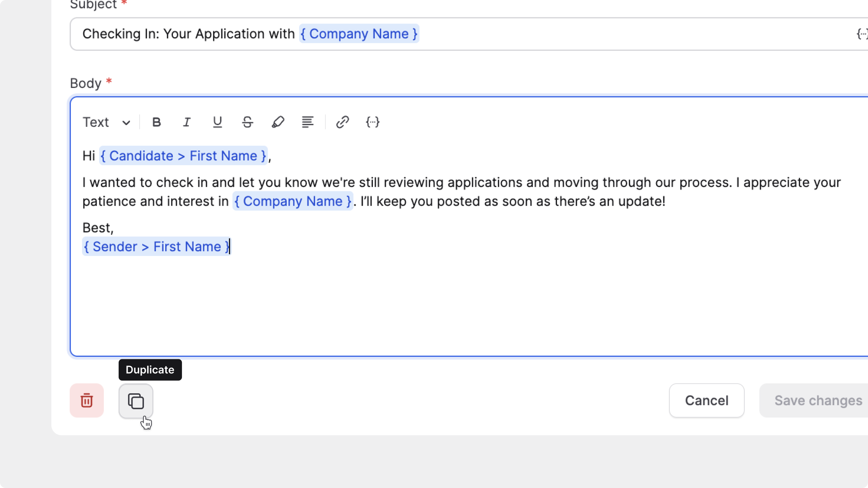
Task: Toggle bold formatting in body toolbar
Action: [156, 122]
